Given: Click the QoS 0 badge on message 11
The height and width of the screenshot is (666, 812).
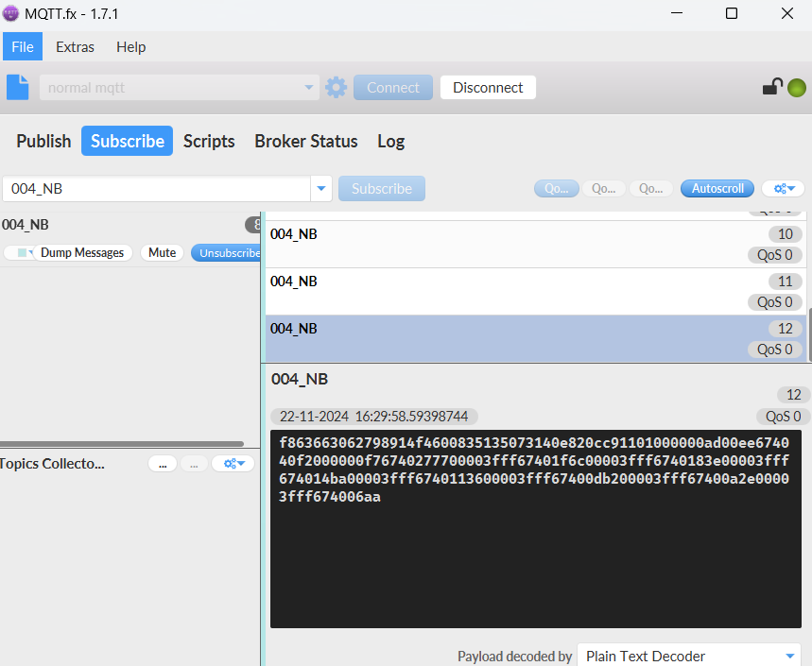Looking at the screenshot, I should (775, 302).
